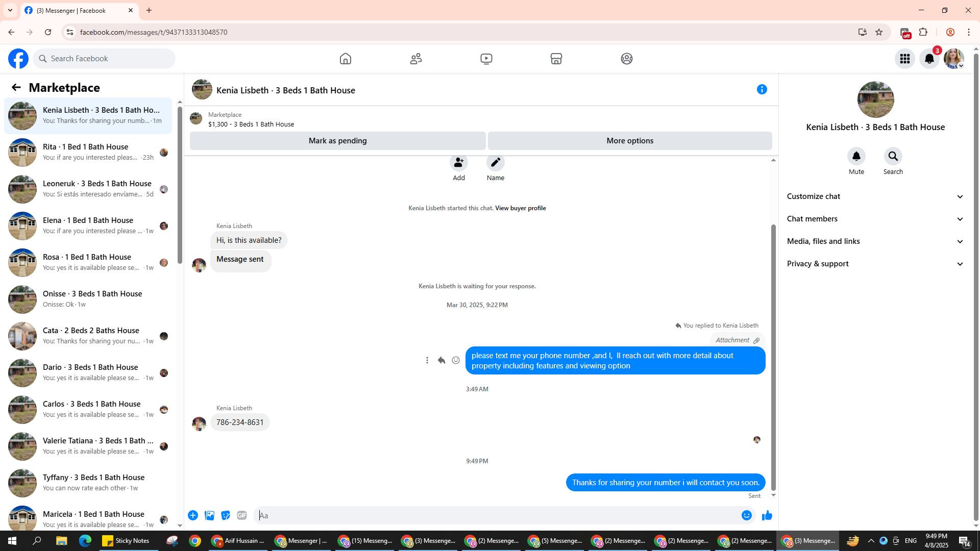Open the emoji picker in message box
The height and width of the screenshot is (551, 980).
pyautogui.click(x=746, y=516)
